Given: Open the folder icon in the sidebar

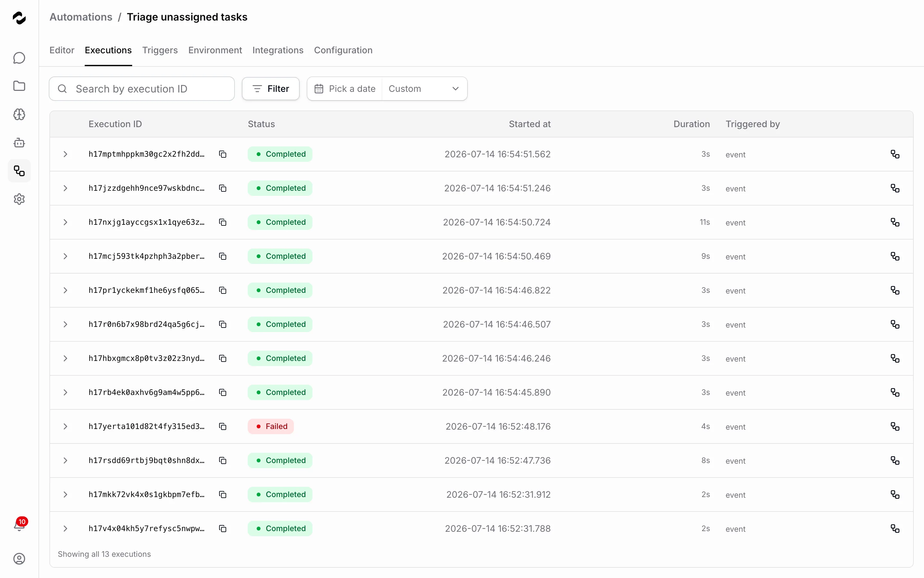Looking at the screenshot, I should (19, 86).
